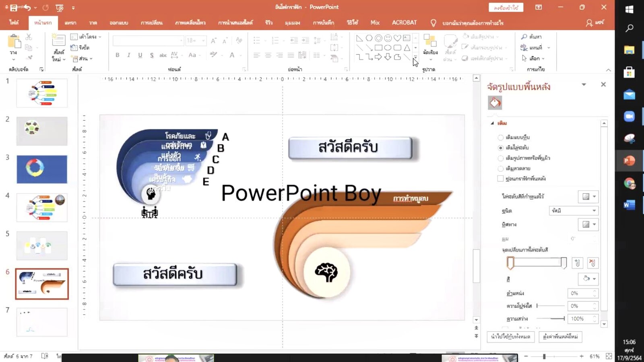
Task: Open the font name combo box
Action: (x=149, y=41)
